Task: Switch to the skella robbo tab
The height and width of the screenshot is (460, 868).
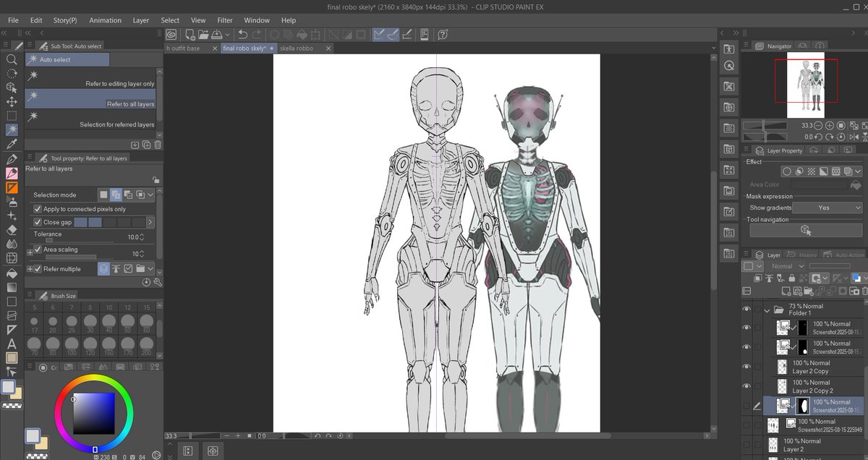Action: (x=296, y=48)
